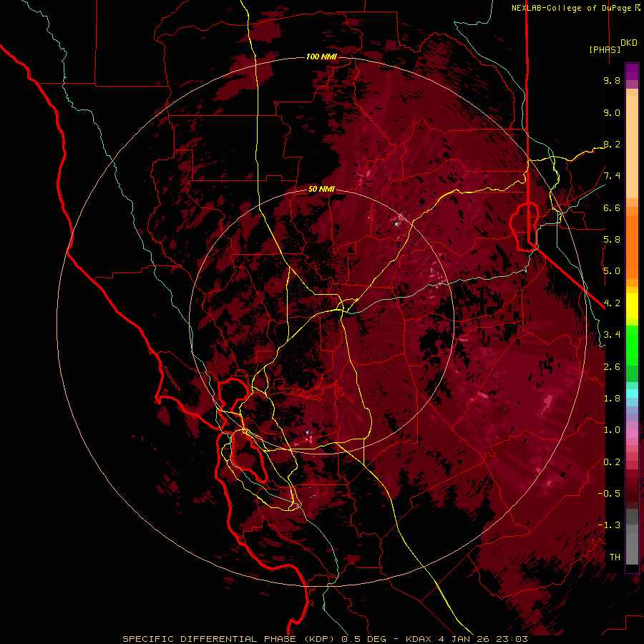Click the 5.8 value on the color scale
The height and width of the screenshot is (644, 644).
point(612,240)
